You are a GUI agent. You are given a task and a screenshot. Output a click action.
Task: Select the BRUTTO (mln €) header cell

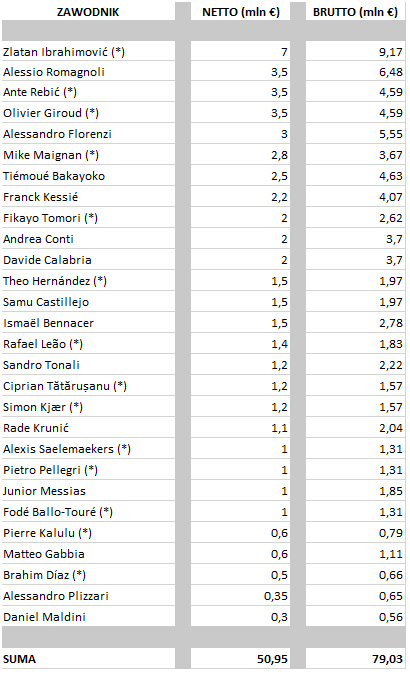click(355, 12)
